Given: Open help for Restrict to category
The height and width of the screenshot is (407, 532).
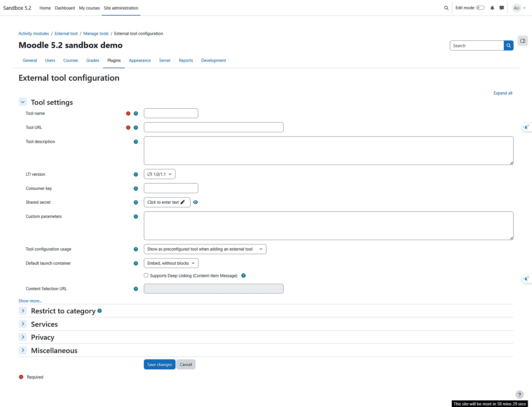Looking at the screenshot, I should pyautogui.click(x=99, y=311).
